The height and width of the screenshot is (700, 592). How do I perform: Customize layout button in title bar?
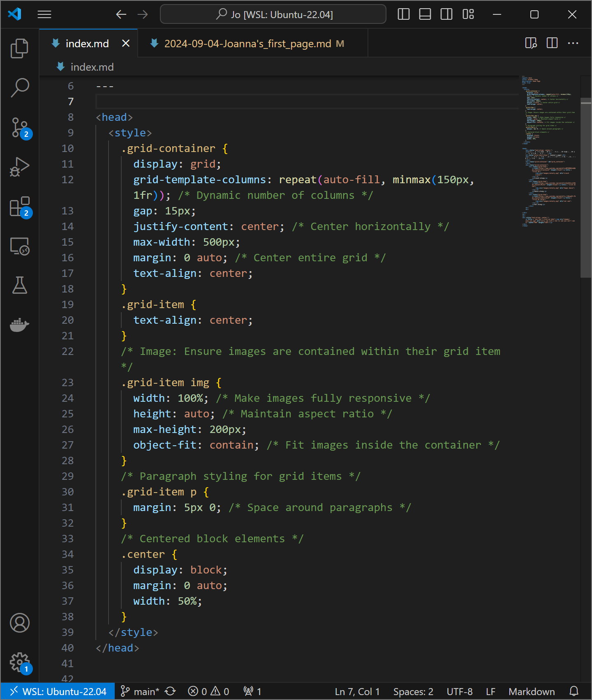coord(468,14)
